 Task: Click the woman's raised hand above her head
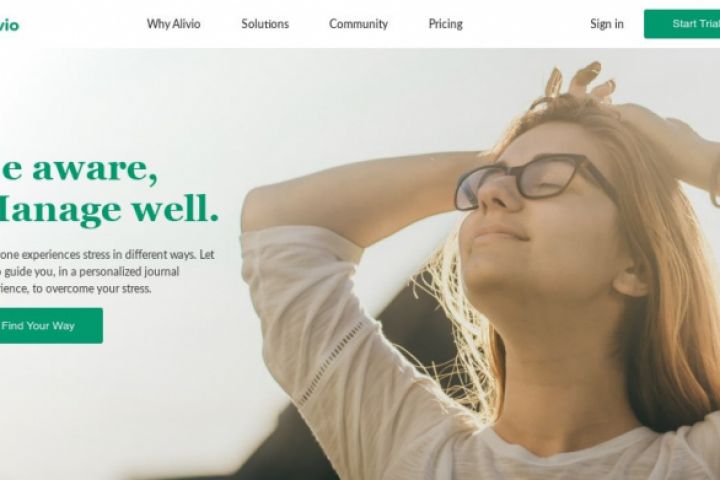pos(581,85)
